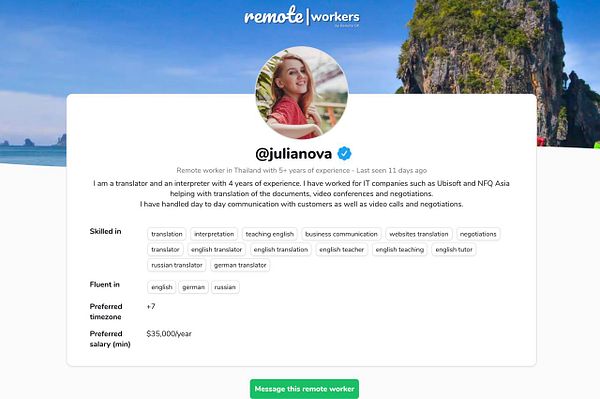Select the english teaching skill tag

click(400, 249)
